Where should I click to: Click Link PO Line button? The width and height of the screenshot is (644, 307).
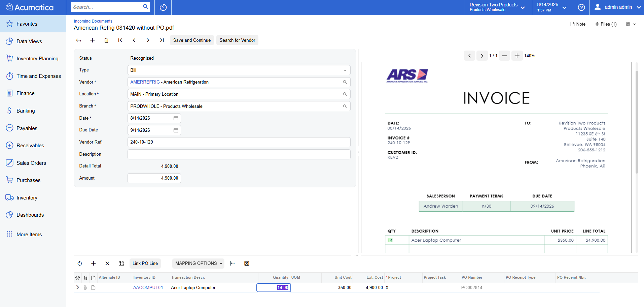(x=145, y=263)
